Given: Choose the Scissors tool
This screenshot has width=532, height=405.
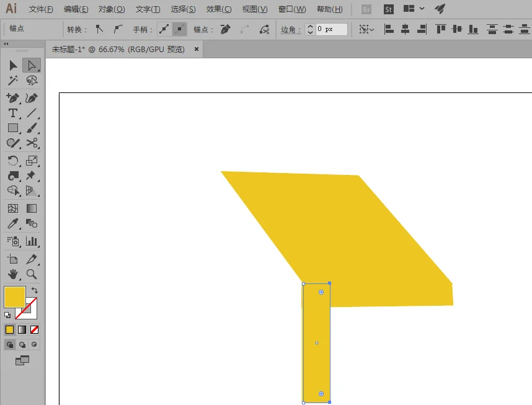Looking at the screenshot, I should 32,143.
